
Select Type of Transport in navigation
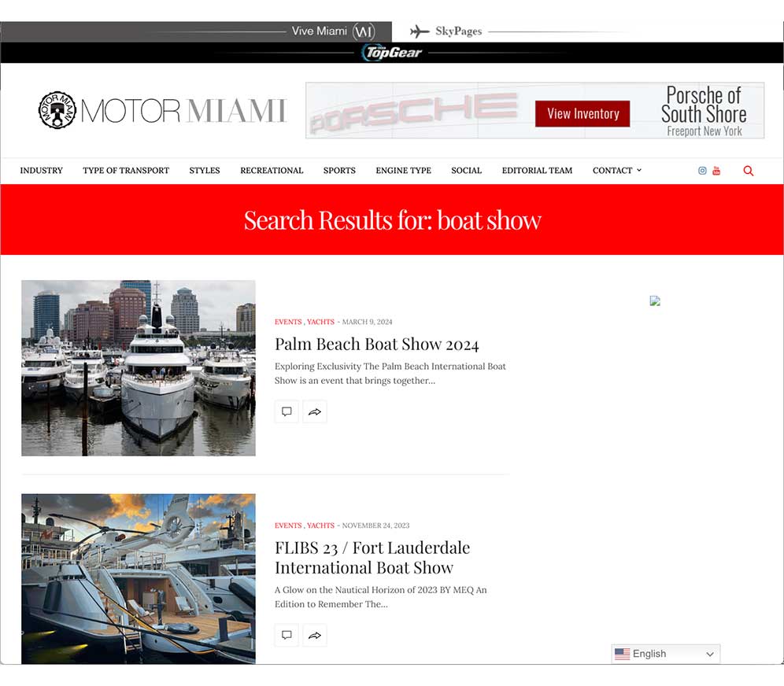126,171
